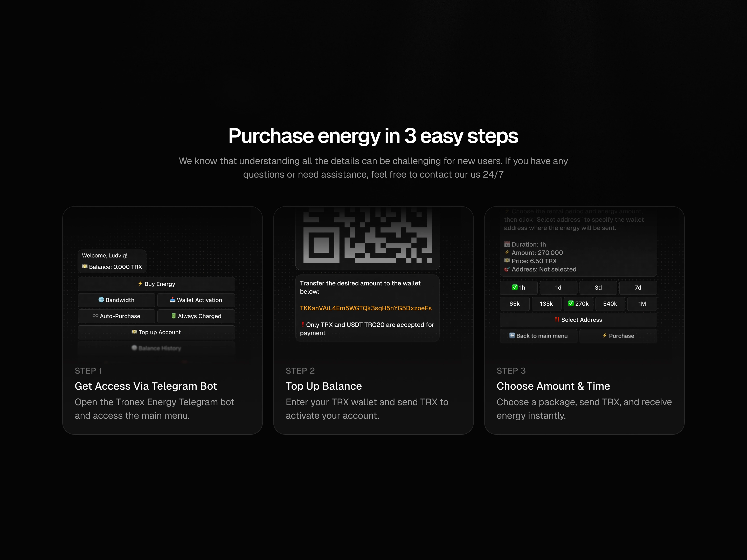Click the orange TRX wallet address
Viewport: 747px width, 560px height.
point(365,308)
